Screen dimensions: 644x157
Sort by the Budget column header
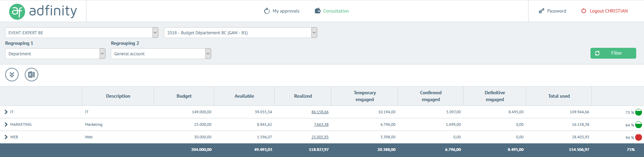[x=184, y=96]
